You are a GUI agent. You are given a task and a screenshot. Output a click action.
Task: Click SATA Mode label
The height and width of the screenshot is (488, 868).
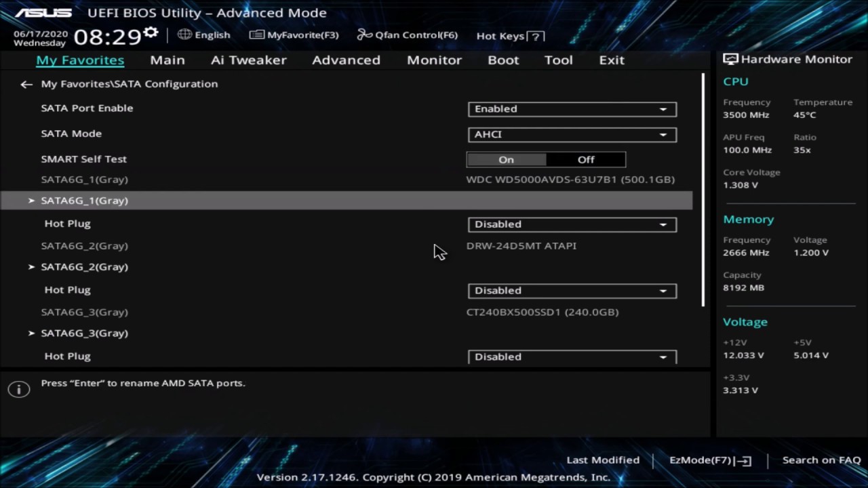click(x=71, y=134)
